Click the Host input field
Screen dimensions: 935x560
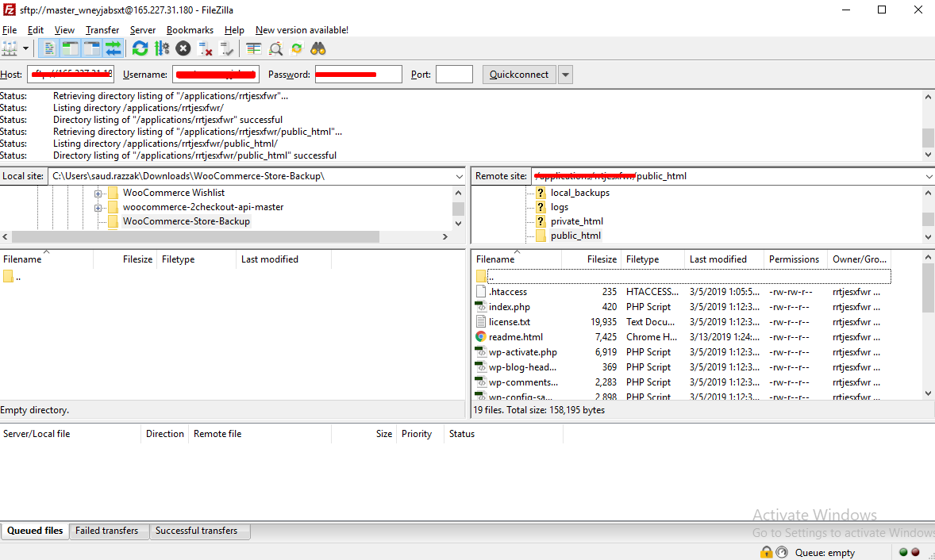pyautogui.click(x=71, y=75)
